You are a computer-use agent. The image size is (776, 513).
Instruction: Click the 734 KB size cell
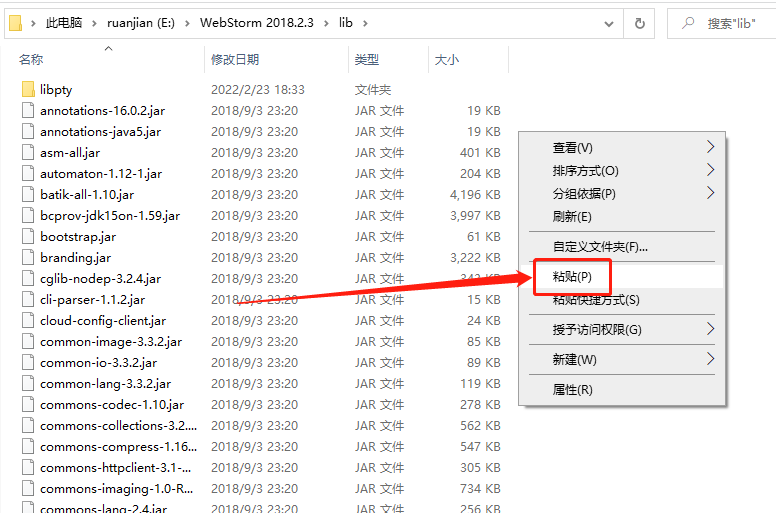tap(480, 489)
